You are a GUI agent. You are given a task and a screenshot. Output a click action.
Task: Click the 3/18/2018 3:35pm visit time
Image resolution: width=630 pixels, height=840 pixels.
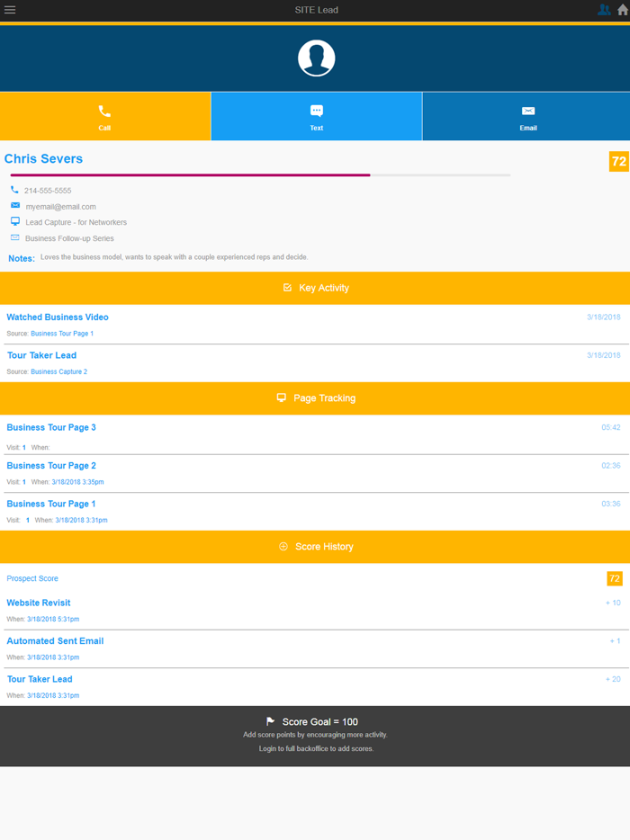[77, 482]
